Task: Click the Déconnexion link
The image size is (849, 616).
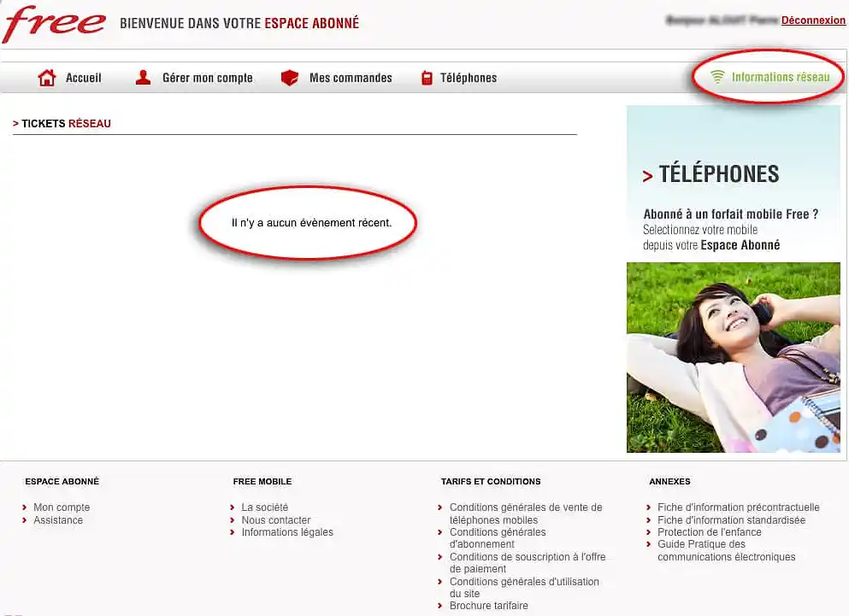Action: pos(812,21)
